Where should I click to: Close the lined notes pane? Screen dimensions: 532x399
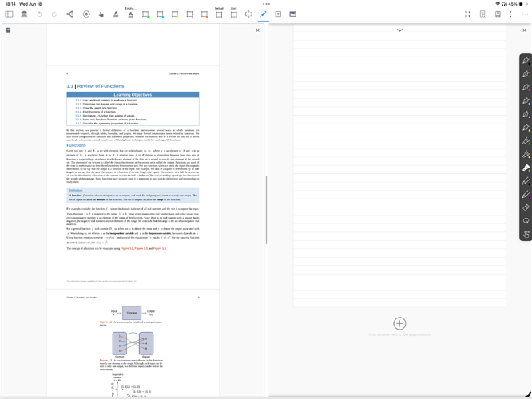[x=524, y=30]
